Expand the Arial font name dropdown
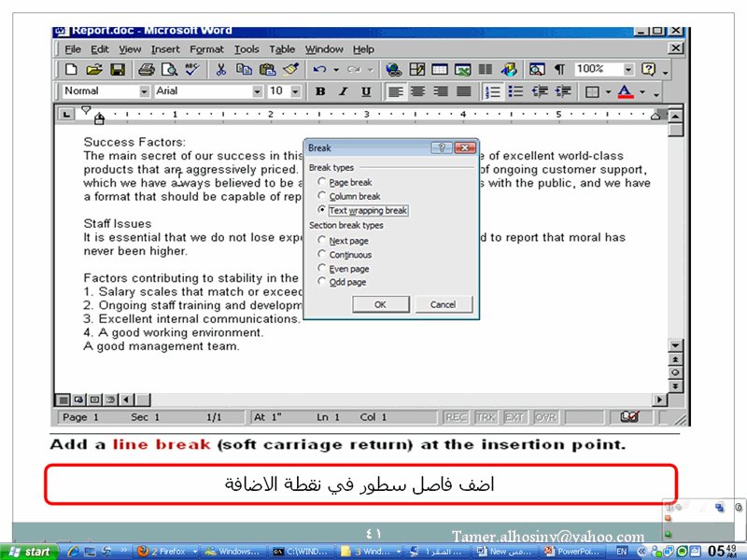This screenshot has width=747, height=560. [x=258, y=91]
